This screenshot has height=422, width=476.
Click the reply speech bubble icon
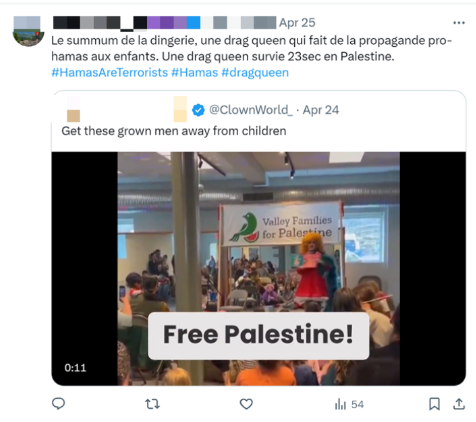(x=58, y=404)
